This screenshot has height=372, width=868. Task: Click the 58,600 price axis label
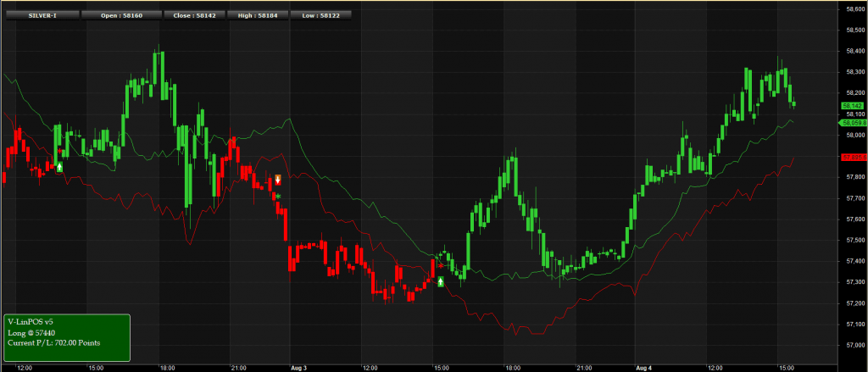tap(854, 8)
